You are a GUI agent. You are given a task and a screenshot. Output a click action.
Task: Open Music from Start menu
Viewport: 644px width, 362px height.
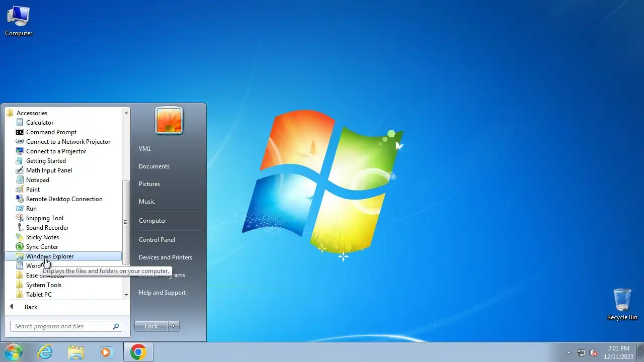tap(147, 202)
